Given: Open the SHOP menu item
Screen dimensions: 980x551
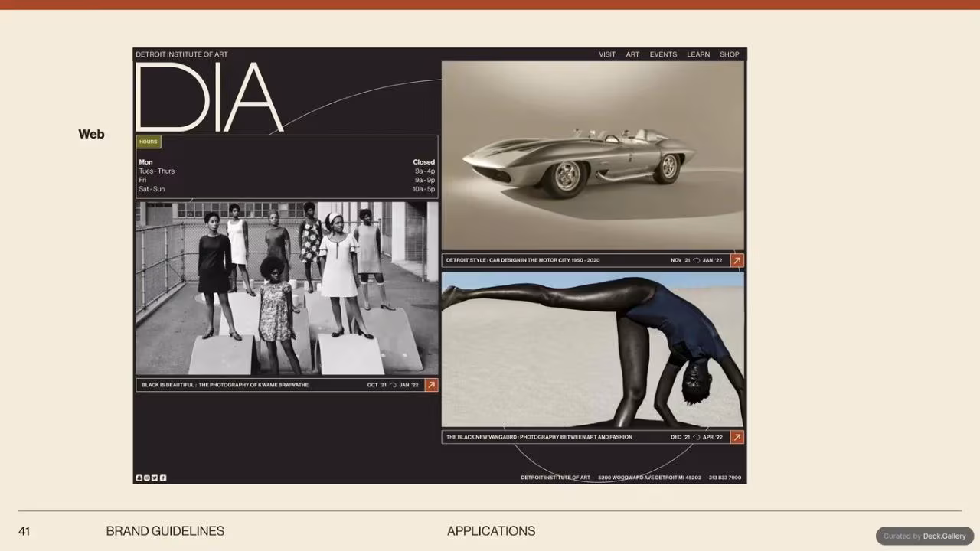Looking at the screenshot, I should (x=730, y=54).
